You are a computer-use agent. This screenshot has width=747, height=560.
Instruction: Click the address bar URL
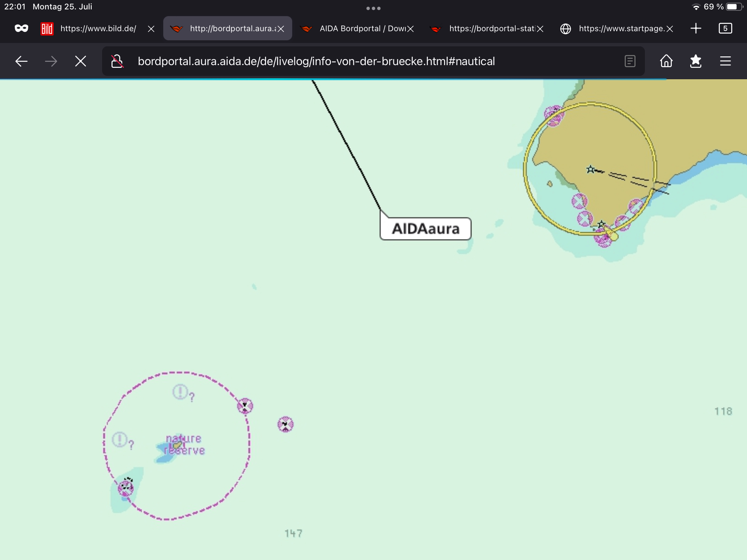point(316,61)
